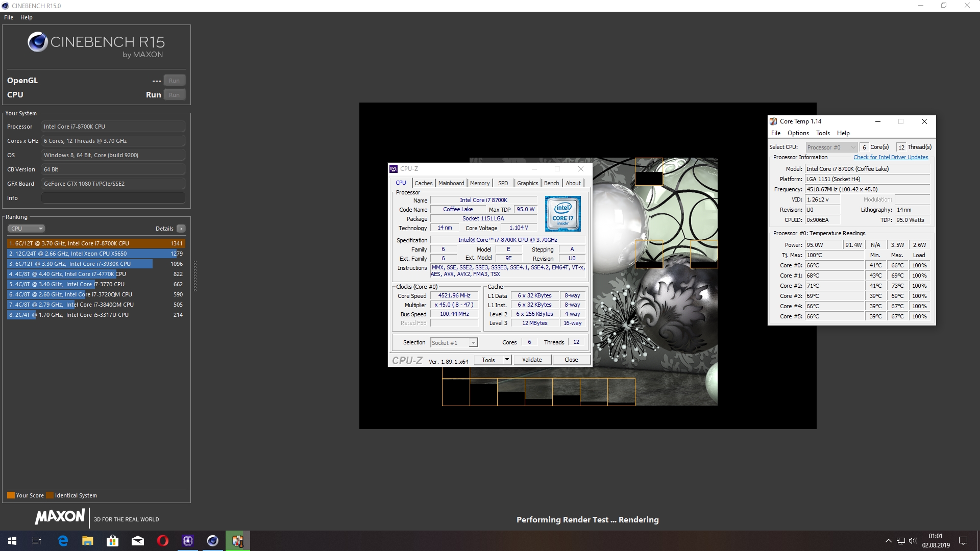Viewport: 980px width, 551px height.
Task: Click the GFX Board value GeForce GTX 1080 Ti
Action: click(x=113, y=184)
